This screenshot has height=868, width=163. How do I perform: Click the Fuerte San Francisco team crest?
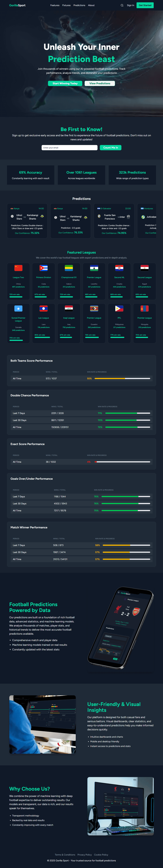[99, 216]
